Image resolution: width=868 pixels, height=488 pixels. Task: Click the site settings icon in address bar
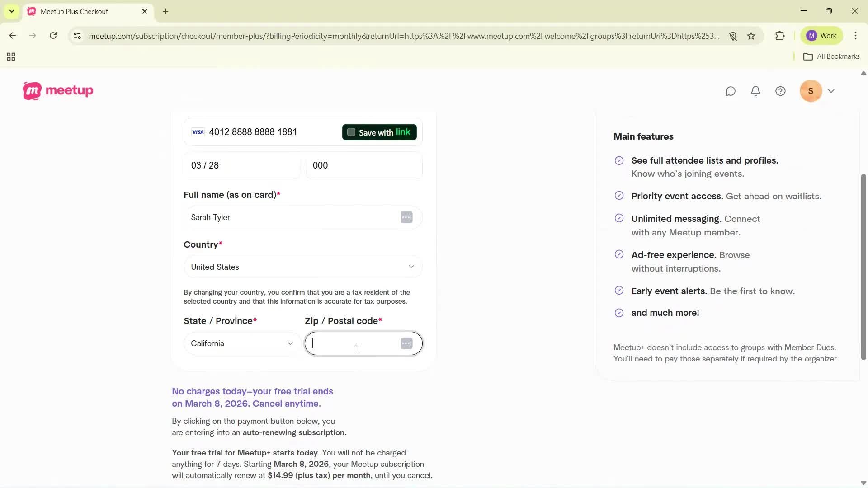(x=77, y=36)
